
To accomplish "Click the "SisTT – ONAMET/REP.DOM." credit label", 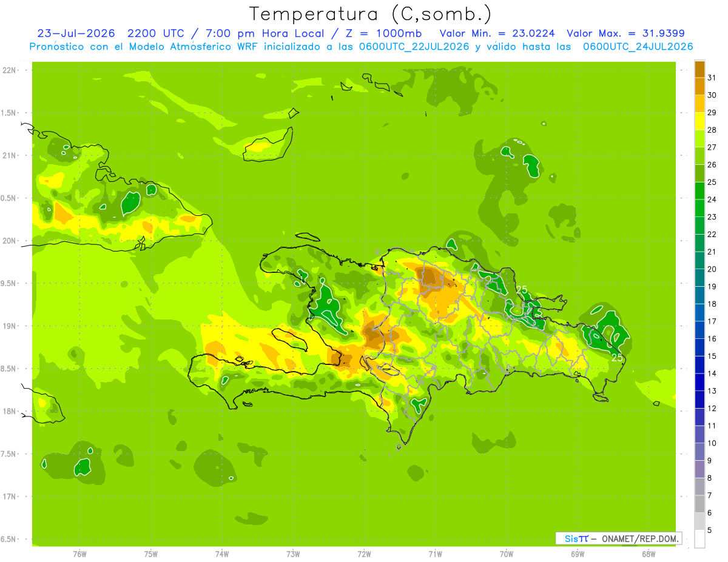I will click(x=618, y=538).
